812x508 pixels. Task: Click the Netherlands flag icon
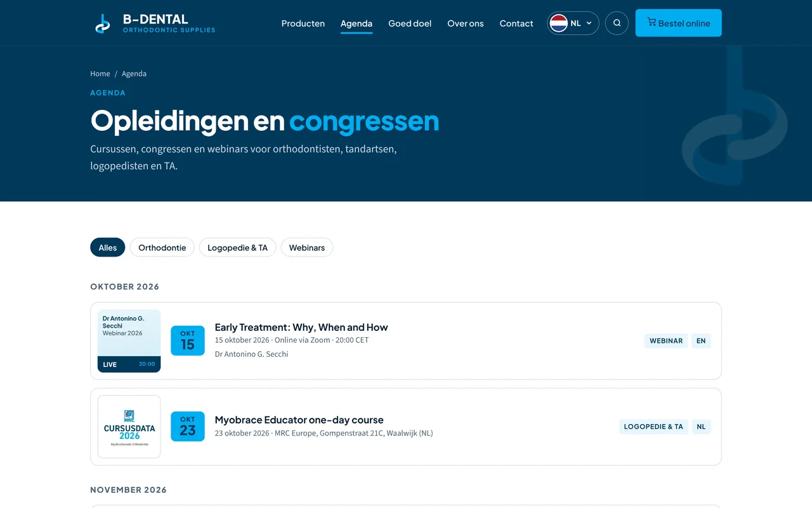559,23
